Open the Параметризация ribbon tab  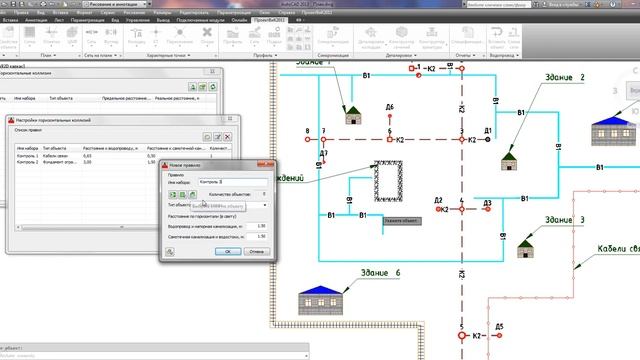[87, 20]
